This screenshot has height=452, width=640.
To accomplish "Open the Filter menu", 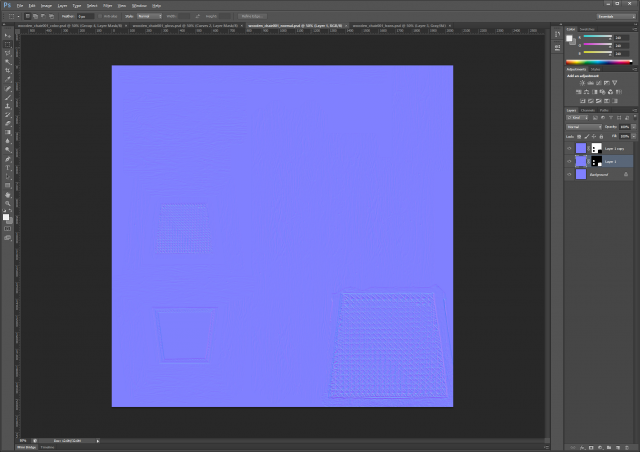I will [107, 6].
